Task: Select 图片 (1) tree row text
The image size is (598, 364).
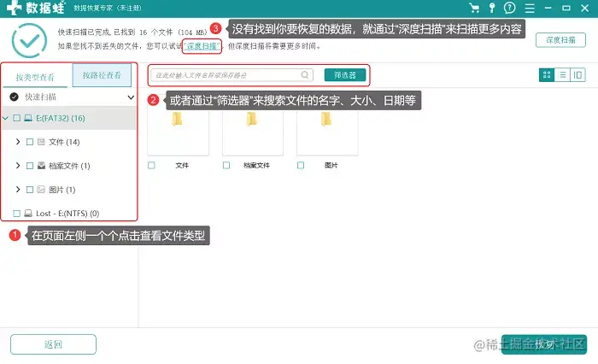Action: click(x=62, y=189)
